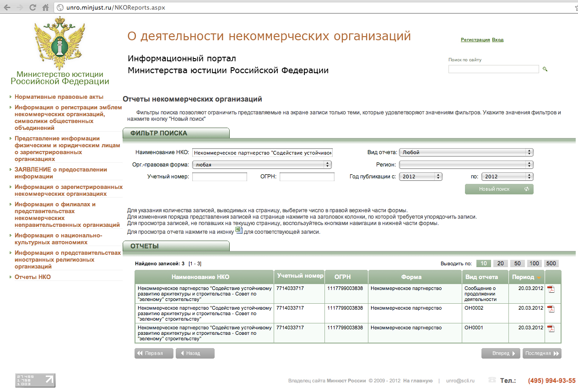Click the counter badge icon in the footer
The height and width of the screenshot is (392, 578).
pos(35,380)
